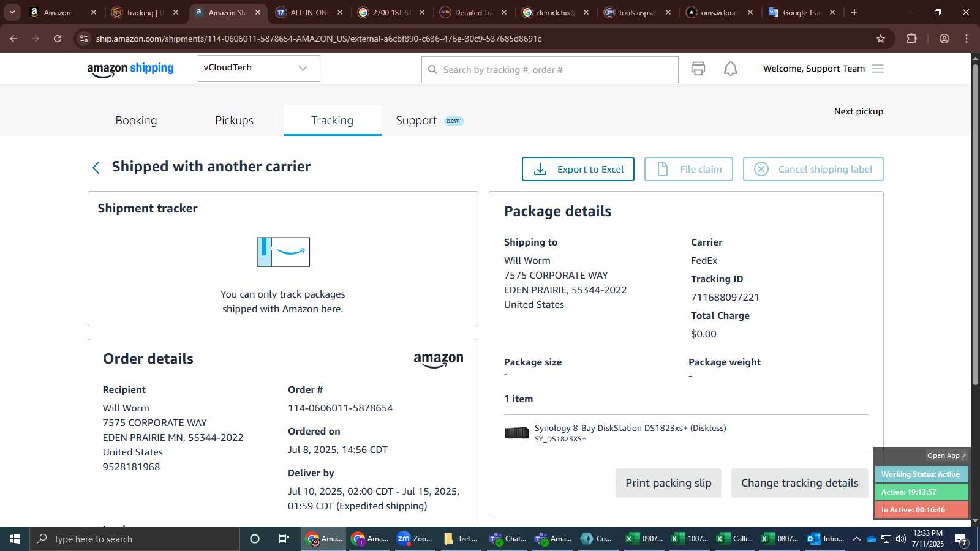Click the back chevron beside Shipped heading
Screen dimensions: 980x551
pos(96,168)
